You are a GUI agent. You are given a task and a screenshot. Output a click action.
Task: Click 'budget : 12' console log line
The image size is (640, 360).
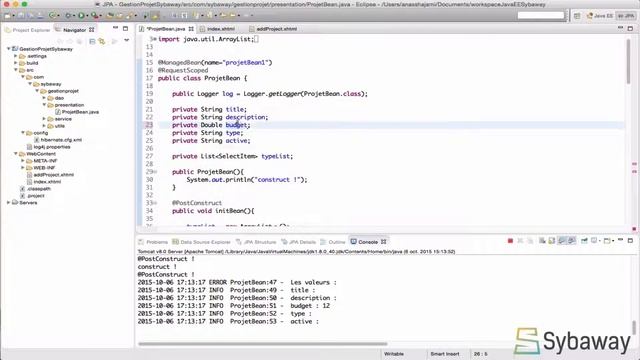point(233,306)
